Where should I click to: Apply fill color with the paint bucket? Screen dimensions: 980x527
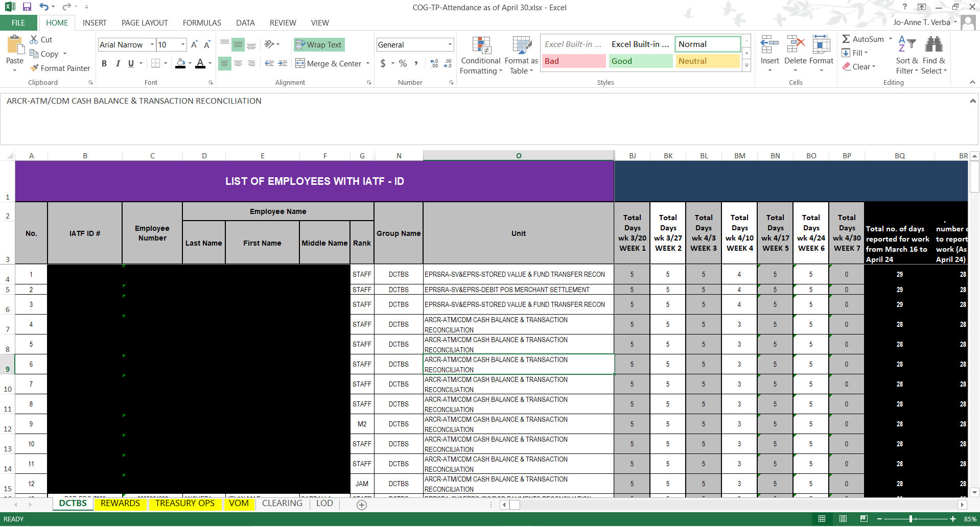point(180,63)
